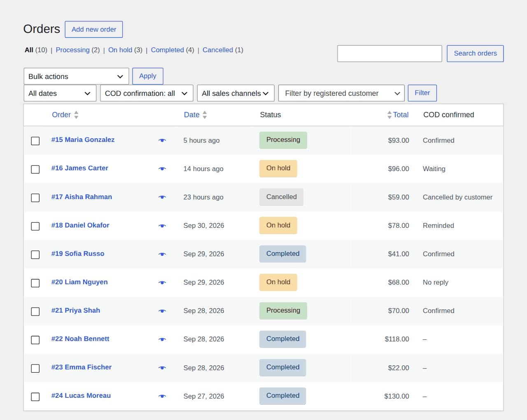Screen dimensions: 527x420
Task: Tick checkbox for order #16 James Carter
Action: (x=35, y=169)
